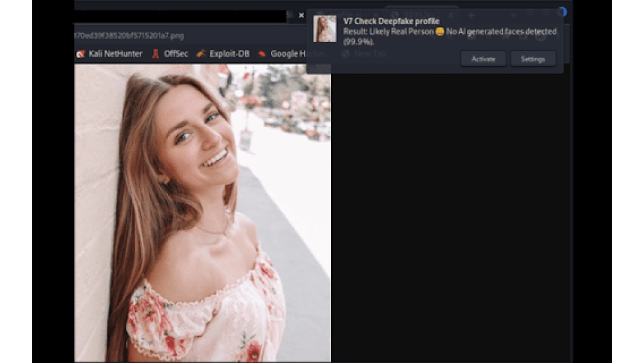Click the Activate button in the notification
Viewport: 644px width, 363px height.
coord(483,59)
